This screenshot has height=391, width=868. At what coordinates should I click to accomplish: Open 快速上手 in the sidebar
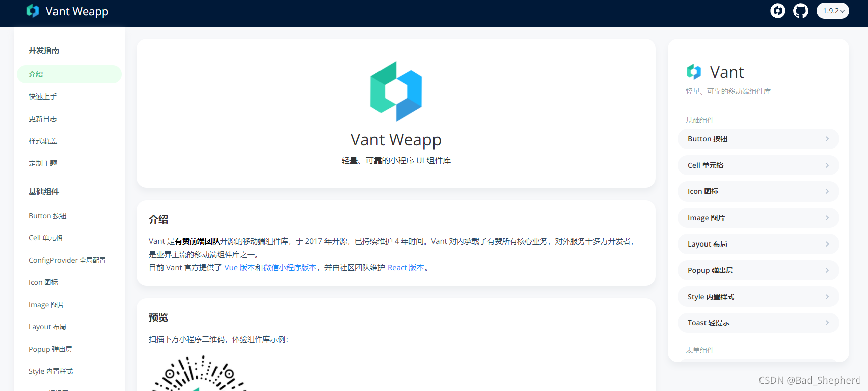(x=43, y=96)
